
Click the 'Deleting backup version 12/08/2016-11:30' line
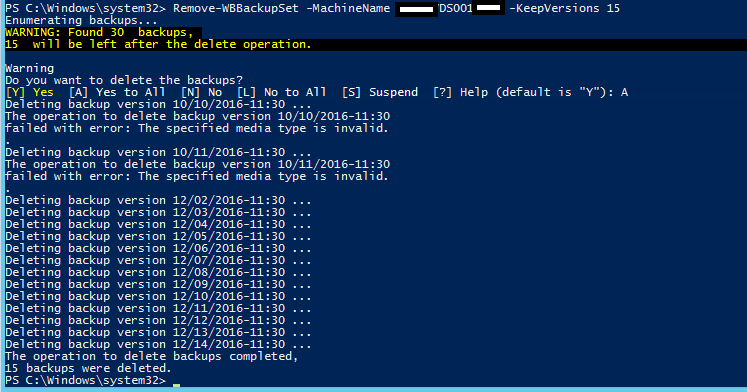point(158,272)
